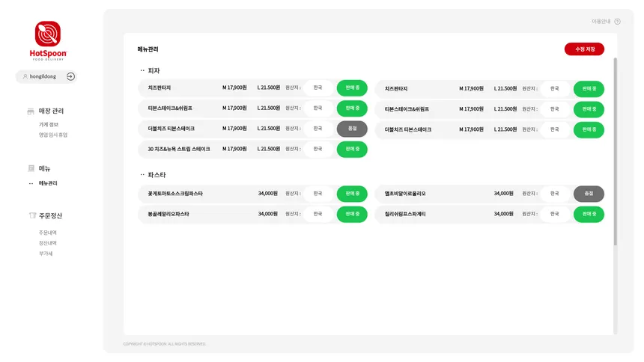Click the menu name 엠초비알이로올리오
This screenshot has height=362, width=644.
405,193
